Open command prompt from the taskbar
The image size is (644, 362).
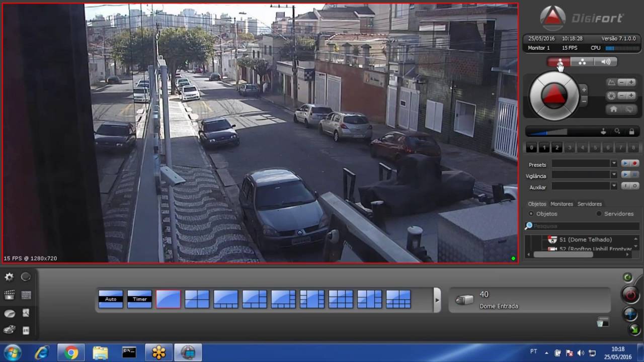129,353
